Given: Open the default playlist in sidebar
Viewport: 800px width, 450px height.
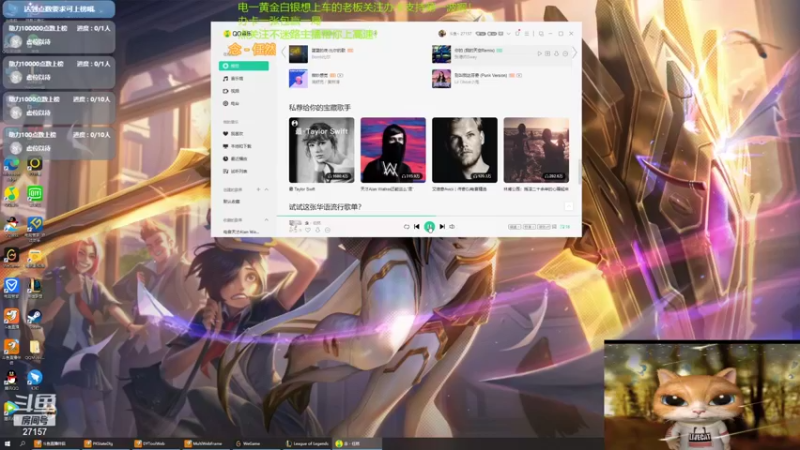Looking at the screenshot, I should coord(232,202).
